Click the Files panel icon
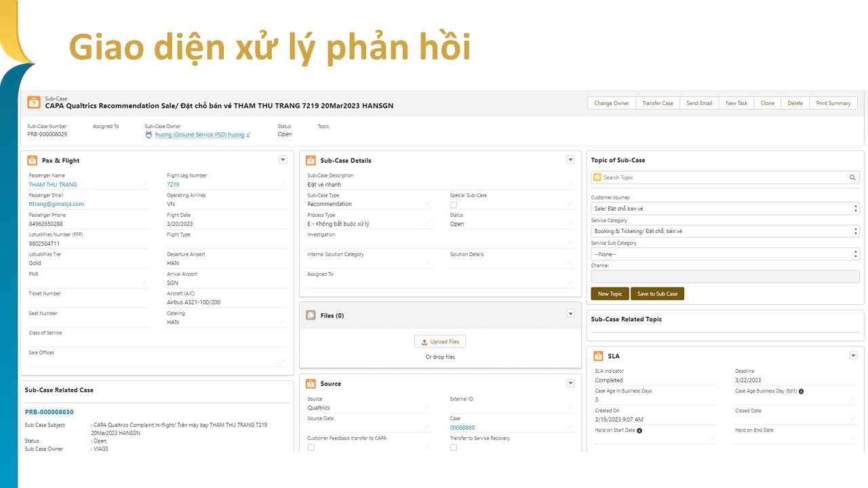Image resolution: width=868 pixels, height=488 pixels. click(x=311, y=315)
